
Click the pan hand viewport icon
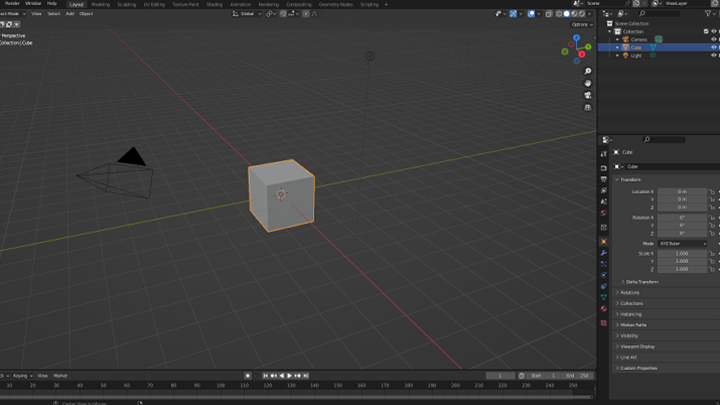pyautogui.click(x=588, y=83)
